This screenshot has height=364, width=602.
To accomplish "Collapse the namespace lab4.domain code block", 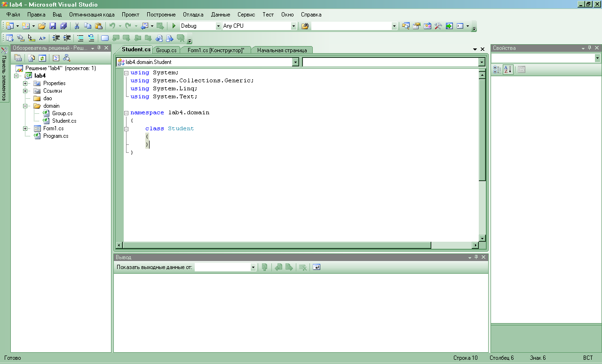I will pyautogui.click(x=126, y=113).
